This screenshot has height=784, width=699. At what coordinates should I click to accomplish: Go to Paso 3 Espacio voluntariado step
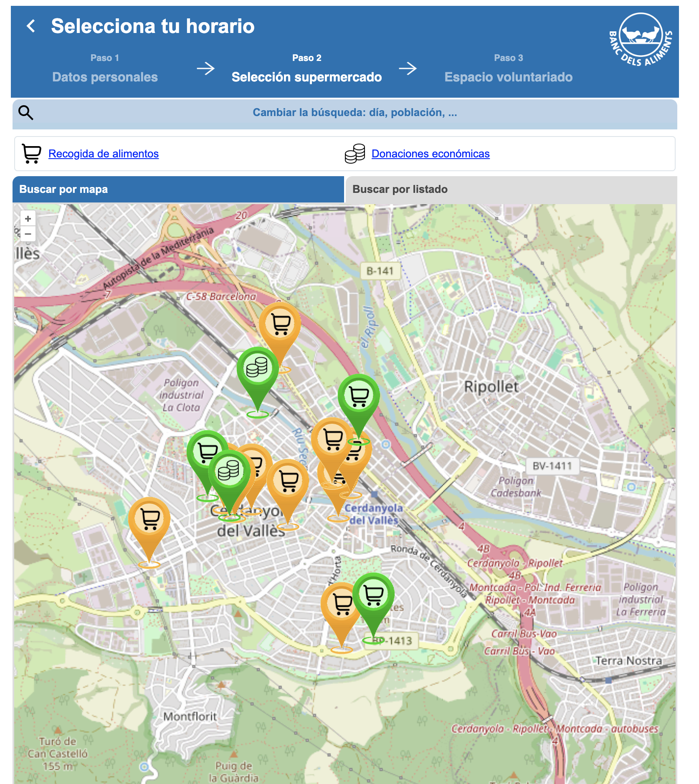click(508, 68)
